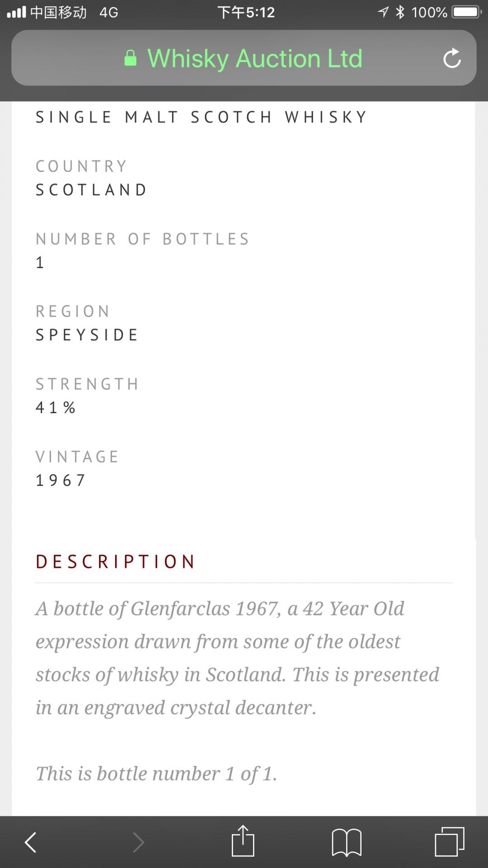This screenshot has width=488, height=868.
Task: Tap the Whisky Auction Ltd address bar
Action: (x=254, y=58)
